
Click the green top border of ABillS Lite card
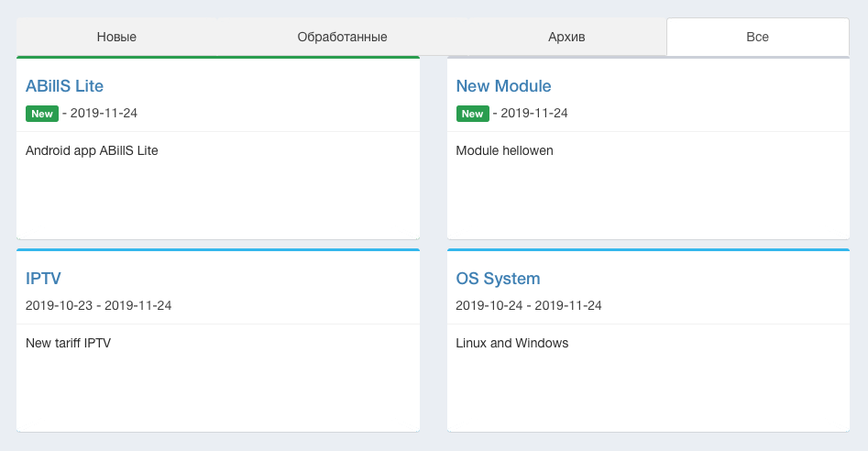tap(218, 58)
